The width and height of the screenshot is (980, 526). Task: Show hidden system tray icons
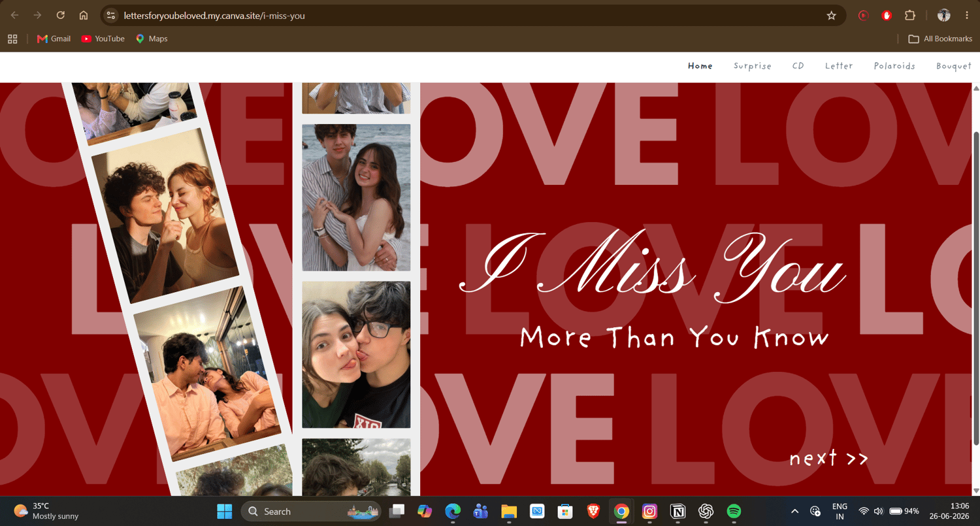pyautogui.click(x=794, y=512)
